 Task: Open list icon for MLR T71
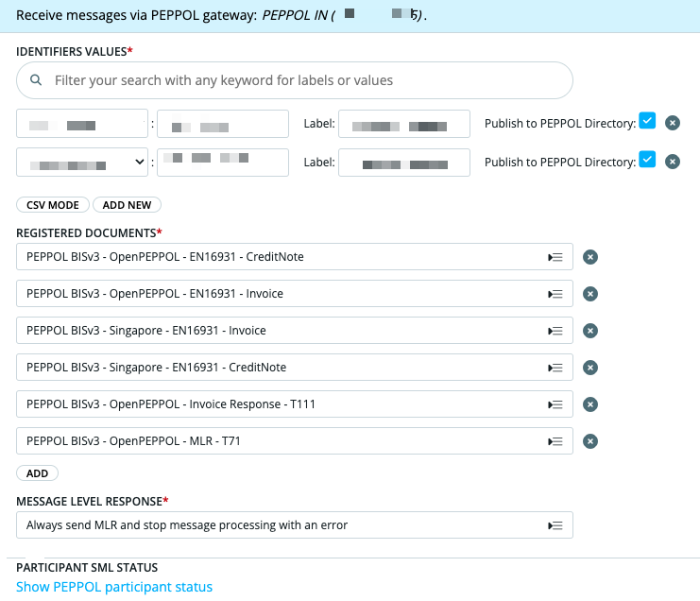point(555,441)
